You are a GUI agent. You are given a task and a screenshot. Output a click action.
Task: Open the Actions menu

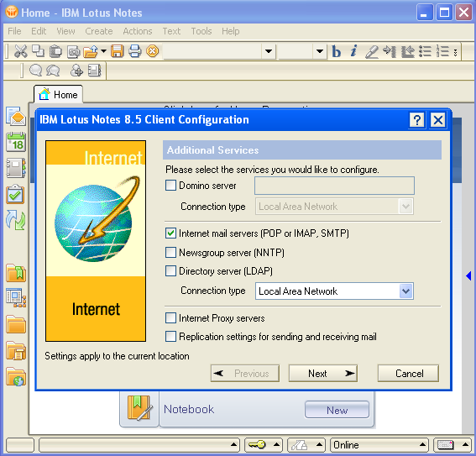[138, 31]
